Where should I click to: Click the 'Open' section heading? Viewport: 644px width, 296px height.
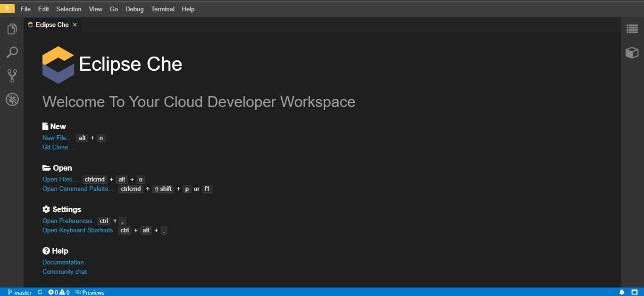click(x=57, y=168)
